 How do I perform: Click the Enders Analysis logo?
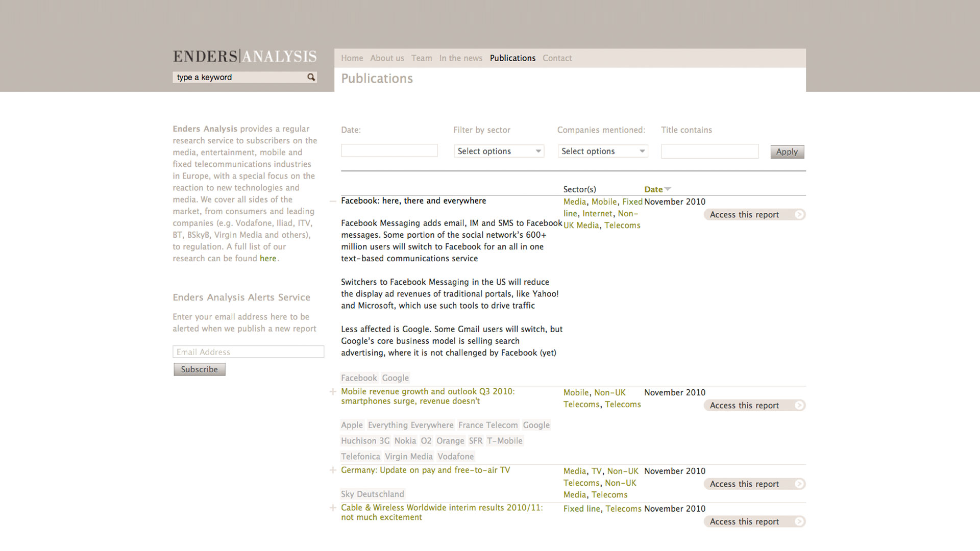point(244,56)
